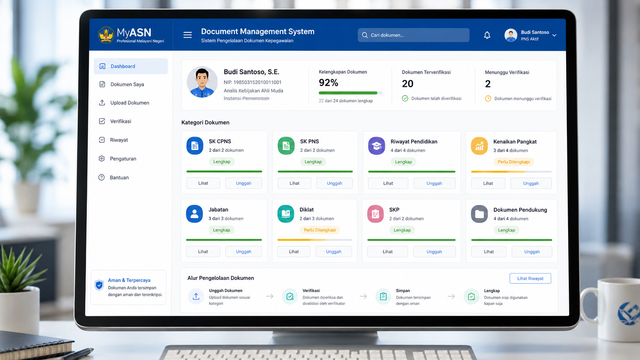Click the green verified check icon
Viewport: 640px width, 360px height.
point(405,98)
